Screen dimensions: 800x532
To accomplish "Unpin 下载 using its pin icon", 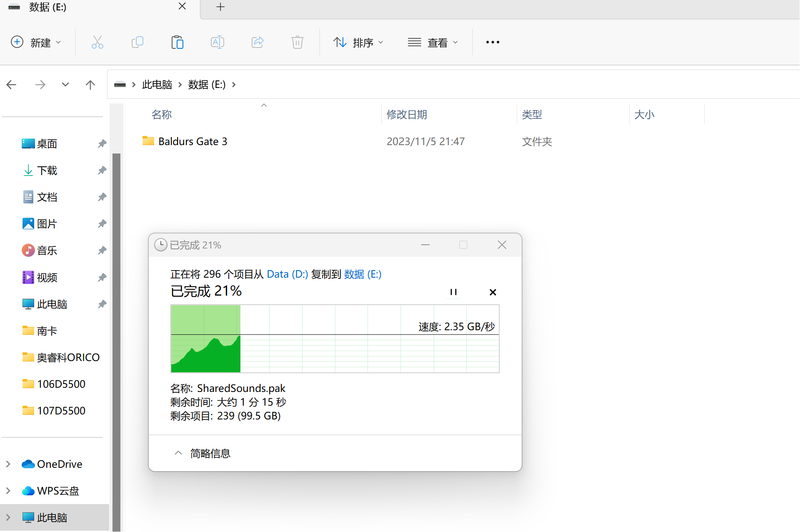I will (102, 170).
